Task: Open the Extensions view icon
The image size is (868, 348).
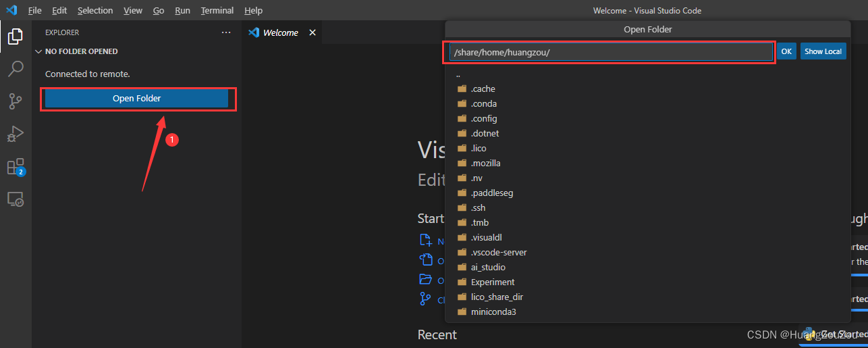Action: point(16,166)
